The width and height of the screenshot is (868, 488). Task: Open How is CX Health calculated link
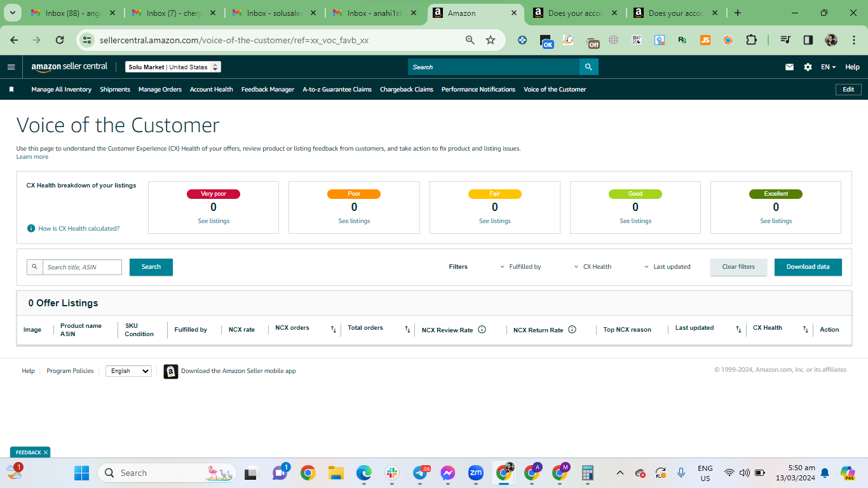coord(79,228)
